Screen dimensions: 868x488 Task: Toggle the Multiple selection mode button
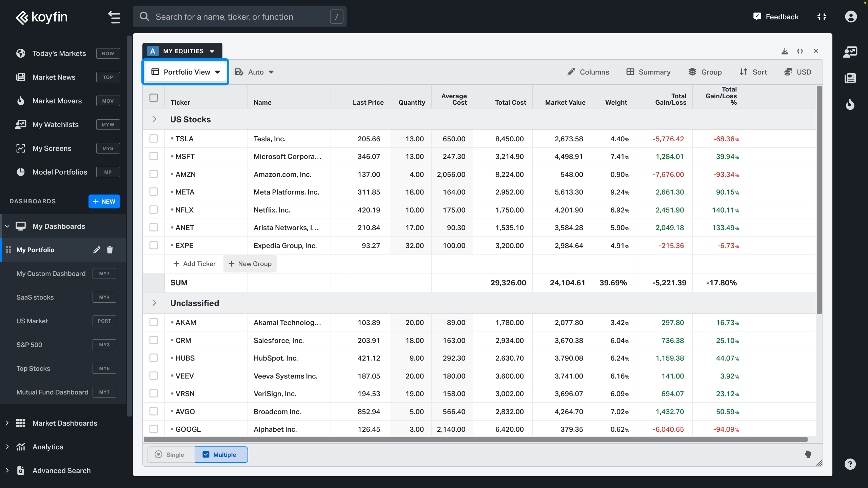tap(221, 454)
